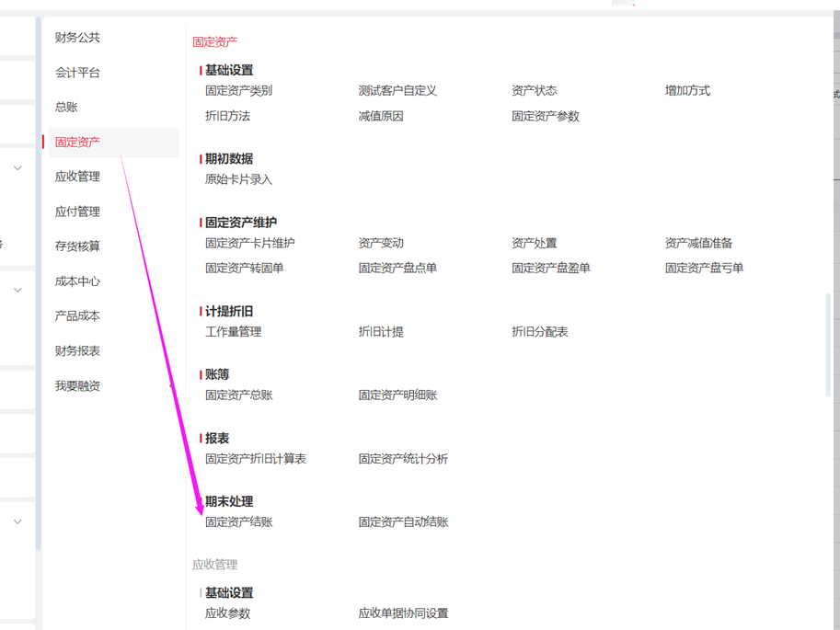Open 产品成本 module

pyautogui.click(x=77, y=316)
